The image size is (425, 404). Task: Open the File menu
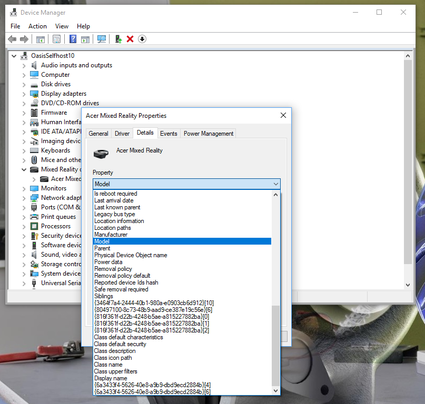tap(15, 26)
